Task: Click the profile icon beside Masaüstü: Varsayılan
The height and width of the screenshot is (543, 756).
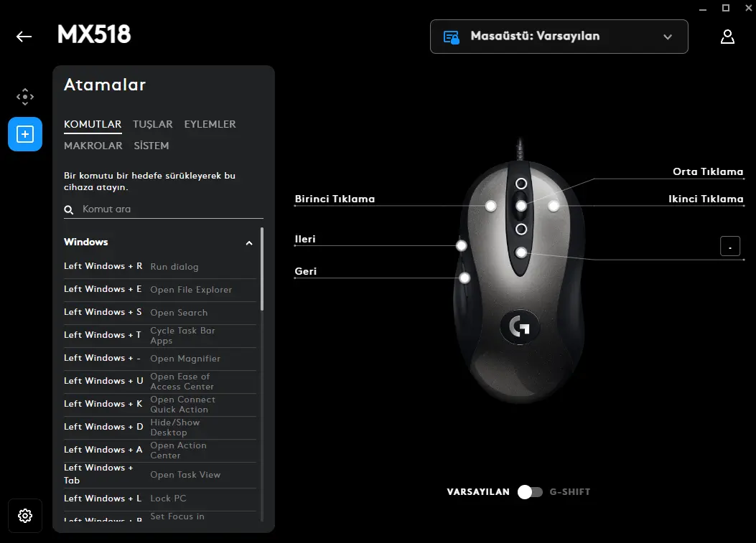Action: (x=452, y=37)
